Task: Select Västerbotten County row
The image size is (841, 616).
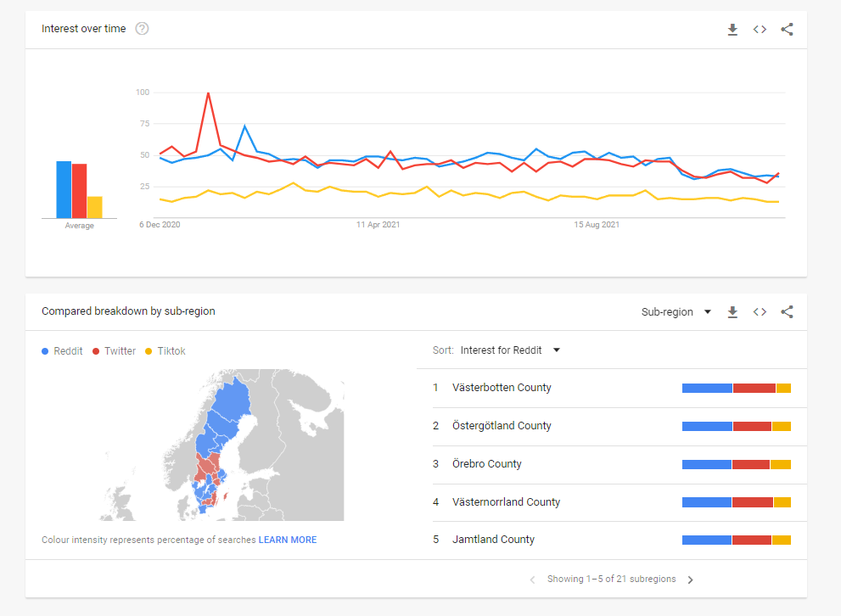Action: coord(502,388)
